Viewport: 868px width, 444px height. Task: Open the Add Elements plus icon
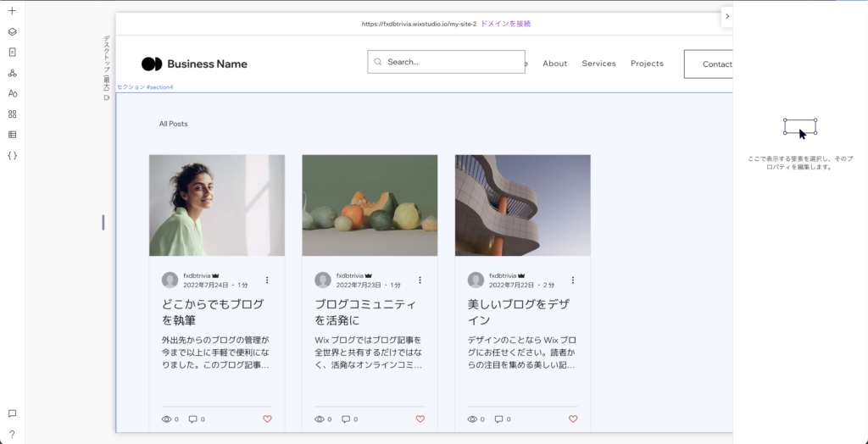pos(12,10)
